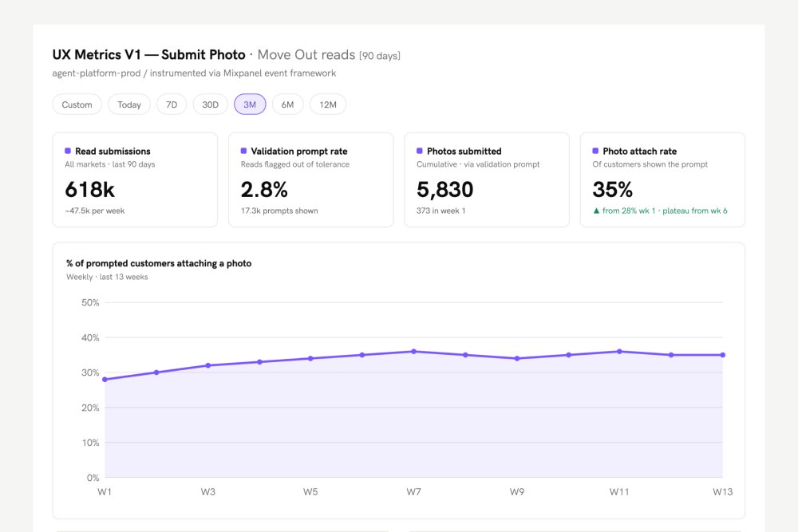
Task: Click 'Cumulative · via validation prompt' caption
Action: point(478,164)
